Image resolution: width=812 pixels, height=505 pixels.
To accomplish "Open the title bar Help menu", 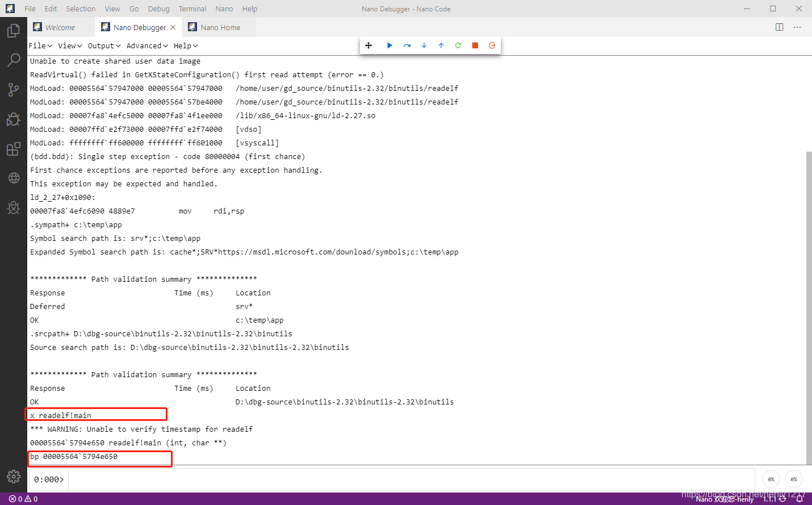I will [250, 9].
